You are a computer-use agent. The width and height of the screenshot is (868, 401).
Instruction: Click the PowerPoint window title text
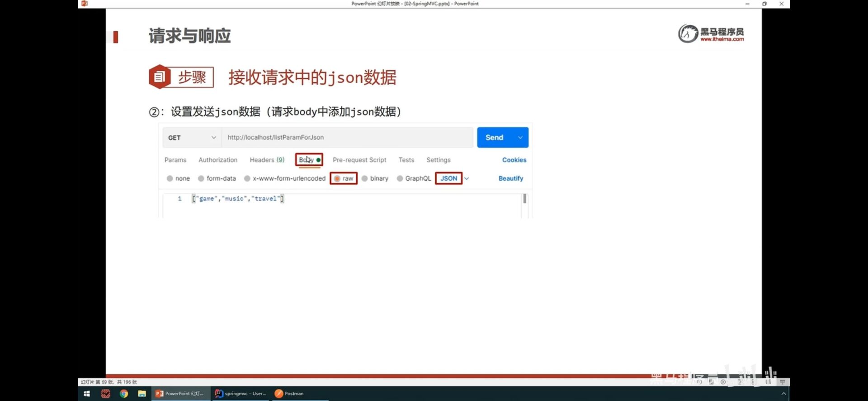[415, 4]
